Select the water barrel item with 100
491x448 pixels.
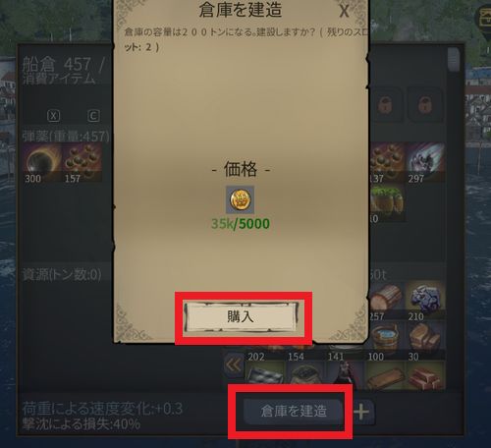click(386, 339)
